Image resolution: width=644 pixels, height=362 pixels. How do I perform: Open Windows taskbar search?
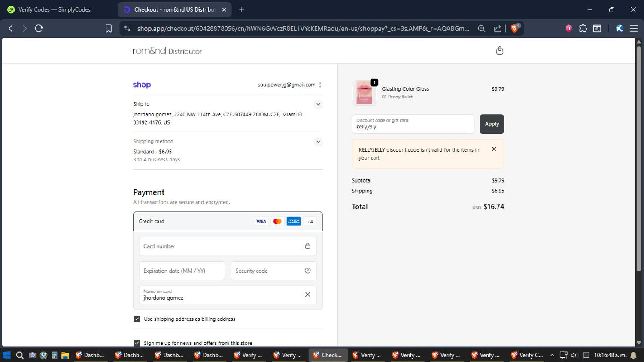click(x=20, y=355)
